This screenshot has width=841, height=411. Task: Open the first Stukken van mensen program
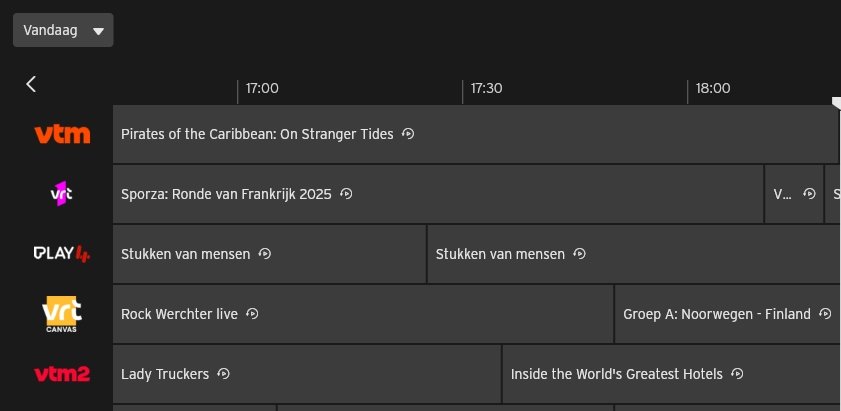[x=185, y=254]
